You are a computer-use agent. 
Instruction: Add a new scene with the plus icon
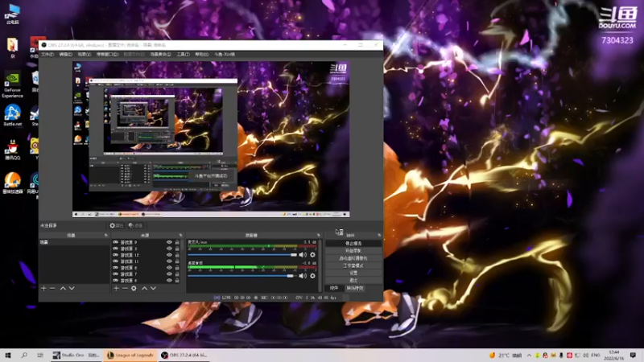coord(43,289)
